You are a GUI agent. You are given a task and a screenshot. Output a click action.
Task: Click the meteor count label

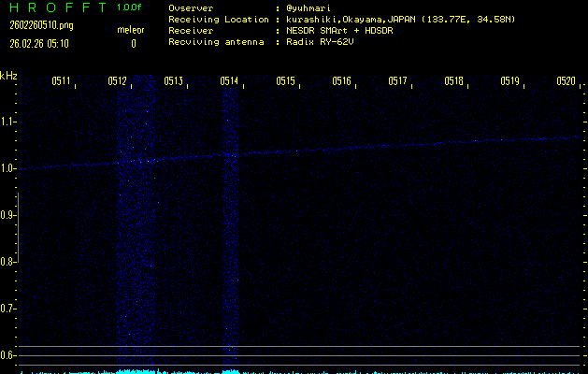click(x=131, y=30)
